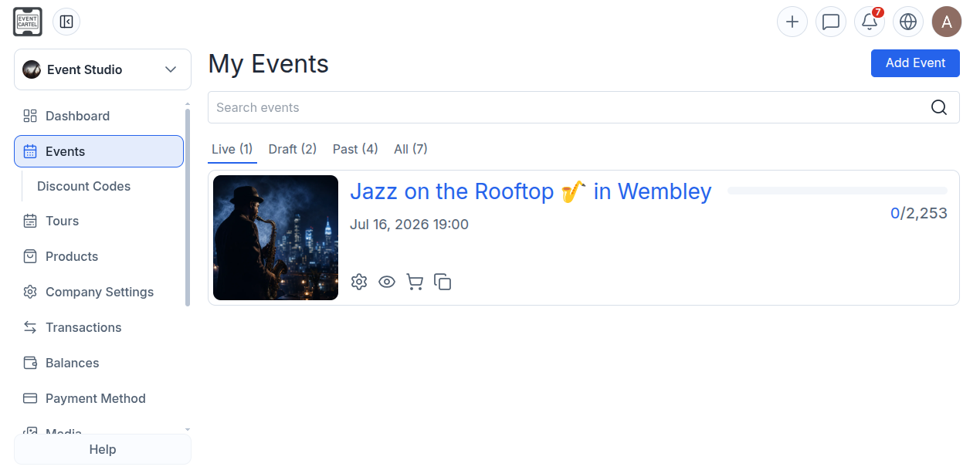
Task: Collapse the sidebar with the panel toggle
Action: [66, 22]
